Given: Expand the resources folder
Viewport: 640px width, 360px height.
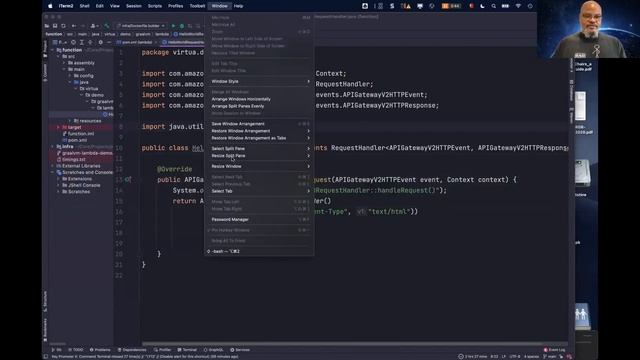Looking at the screenshot, I should 70,121.
